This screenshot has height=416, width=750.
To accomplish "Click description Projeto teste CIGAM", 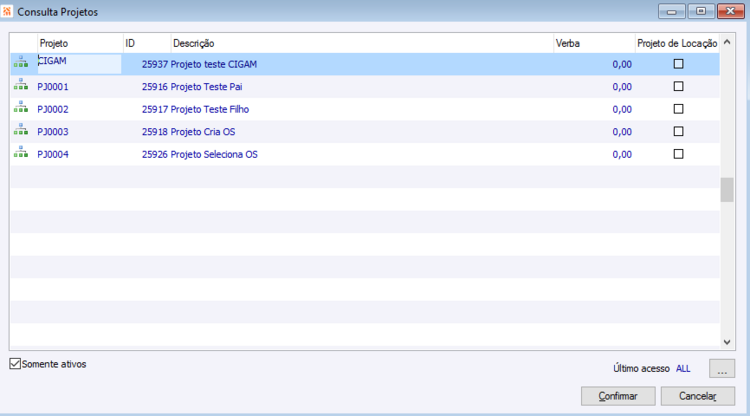I will 214,64.
